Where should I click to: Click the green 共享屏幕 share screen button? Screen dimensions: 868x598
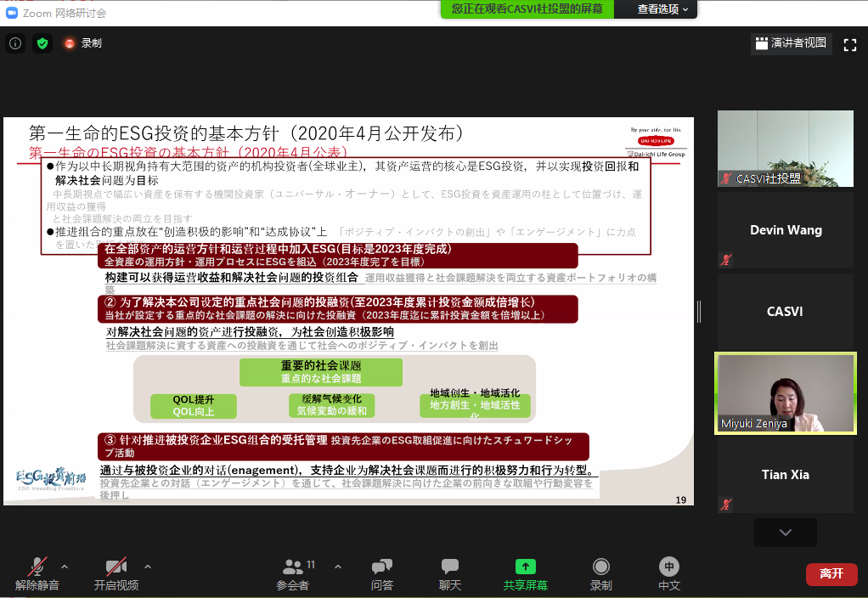[526, 573]
